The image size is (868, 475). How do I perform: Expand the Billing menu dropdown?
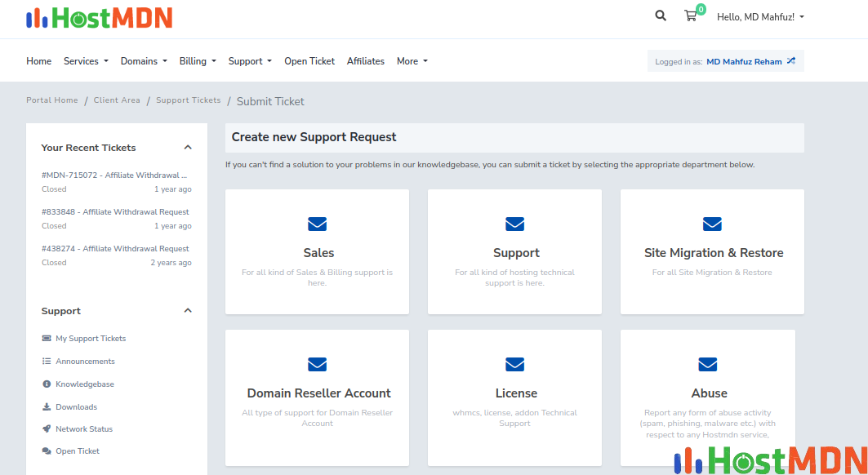pos(198,61)
